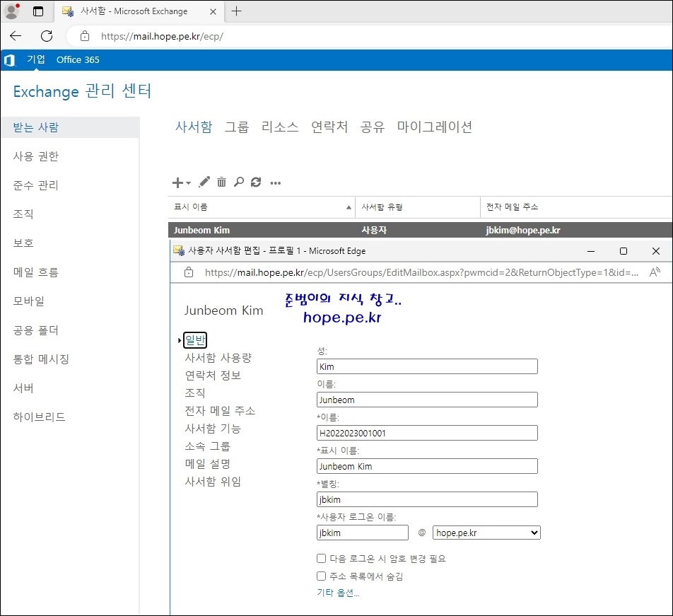This screenshot has width=673, height=616.
Task: Delete the mailbox using trash icon
Action: pyautogui.click(x=221, y=182)
